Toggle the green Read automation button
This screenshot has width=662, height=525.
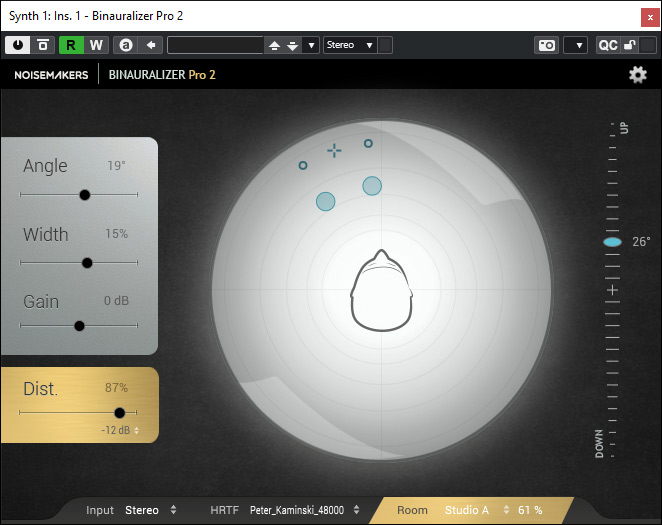(72, 45)
